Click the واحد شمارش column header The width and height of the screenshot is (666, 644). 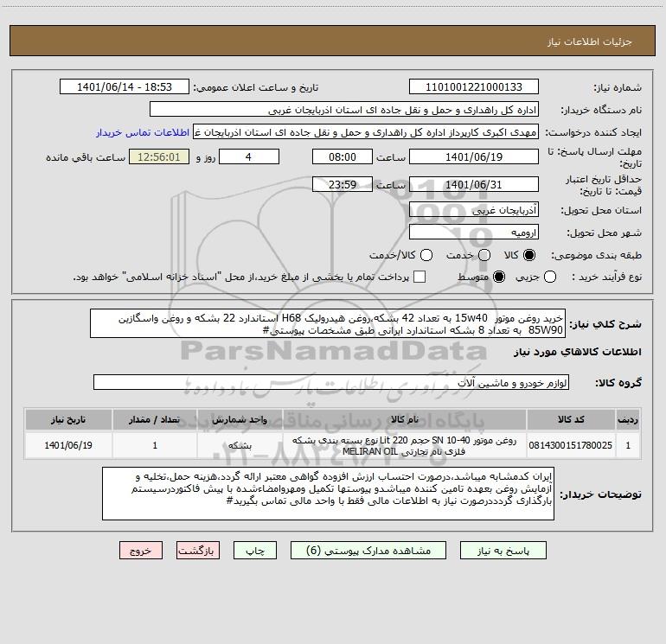(240, 420)
